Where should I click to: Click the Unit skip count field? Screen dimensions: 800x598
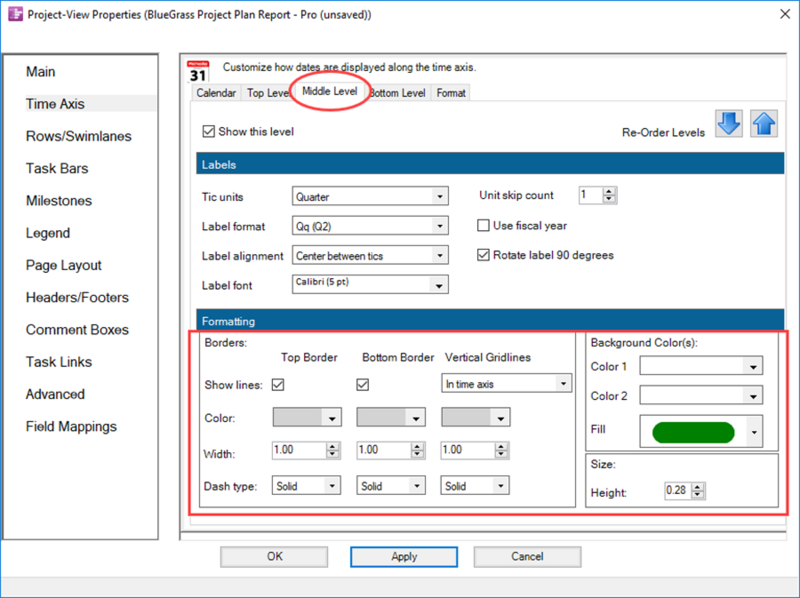[591, 195]
